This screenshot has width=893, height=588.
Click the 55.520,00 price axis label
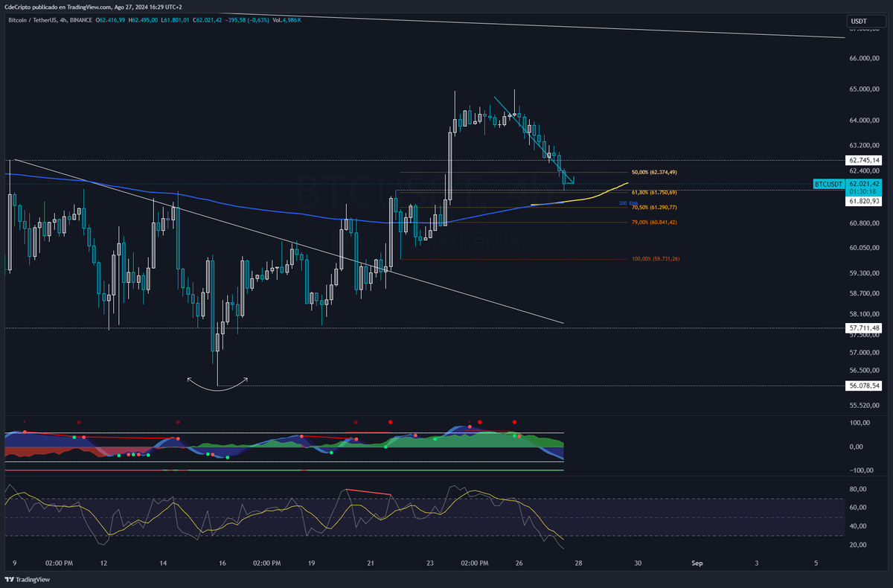(x=864, y=406)
